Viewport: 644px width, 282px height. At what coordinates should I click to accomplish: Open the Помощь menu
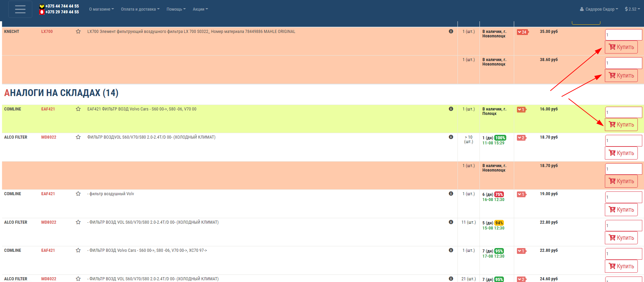coord(176,9)
